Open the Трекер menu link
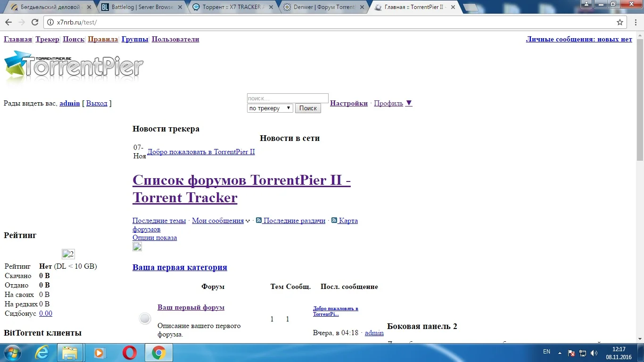 (47, 39)
